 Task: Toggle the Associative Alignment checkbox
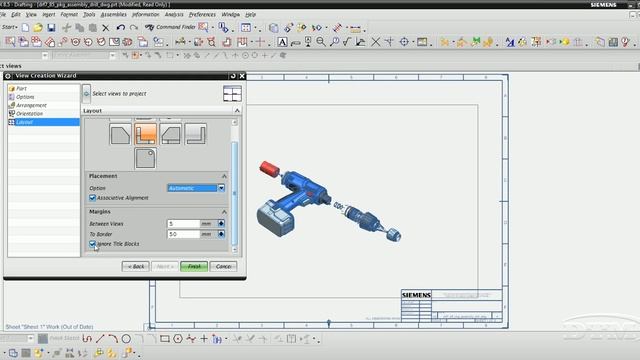point(92,198)
